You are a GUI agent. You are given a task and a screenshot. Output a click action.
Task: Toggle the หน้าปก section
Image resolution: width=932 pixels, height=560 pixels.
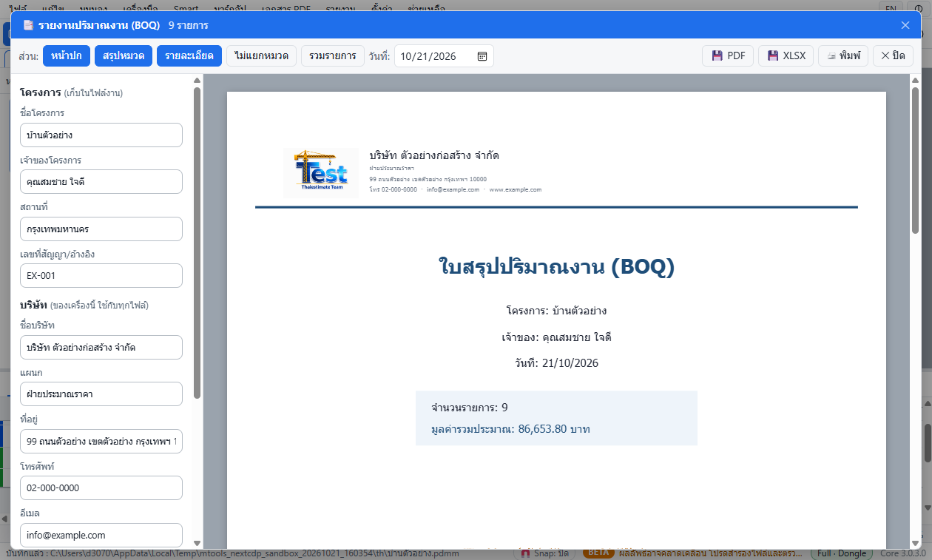pyautogui.click(x=67, y=56)
